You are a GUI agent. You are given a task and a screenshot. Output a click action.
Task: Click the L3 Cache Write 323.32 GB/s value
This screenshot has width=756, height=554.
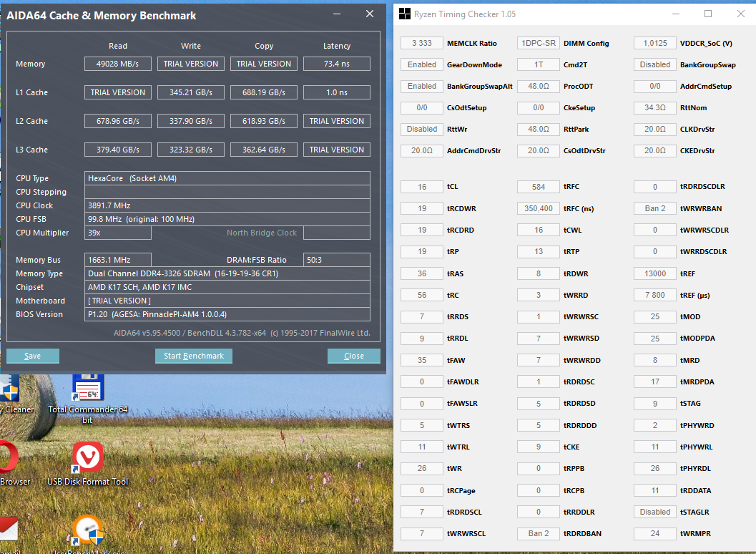(191, 150)
